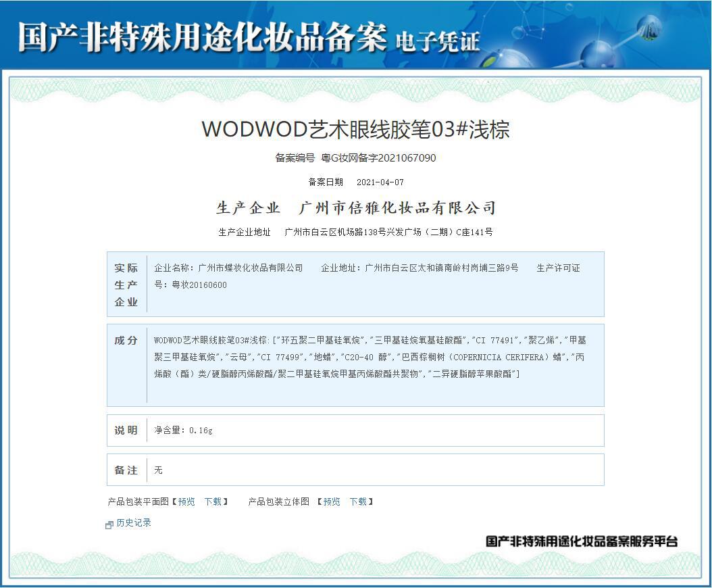Open the 历史记录 history link
712x588 pixels.
[134, 523]
